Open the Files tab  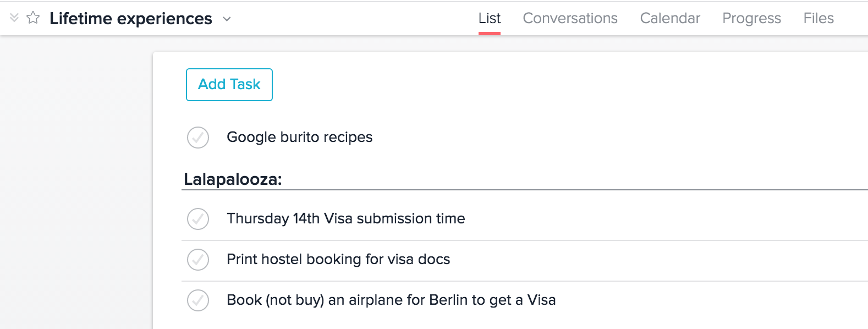click(818, 19)
